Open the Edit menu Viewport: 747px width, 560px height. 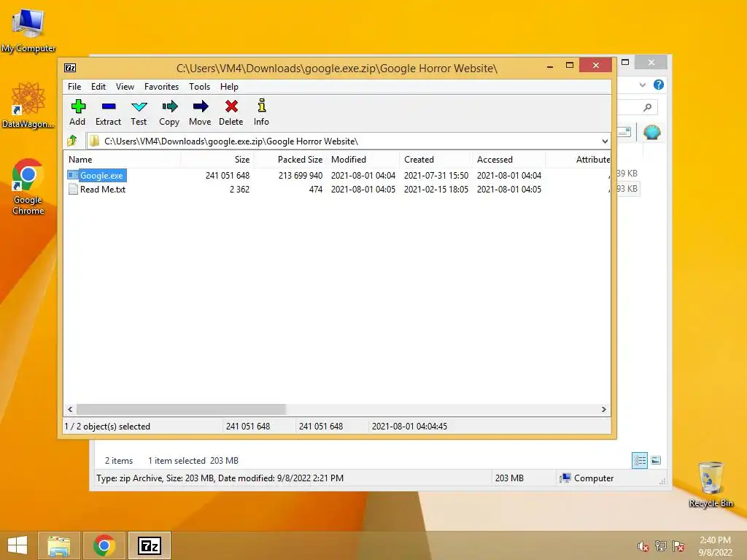pos(98,87)
